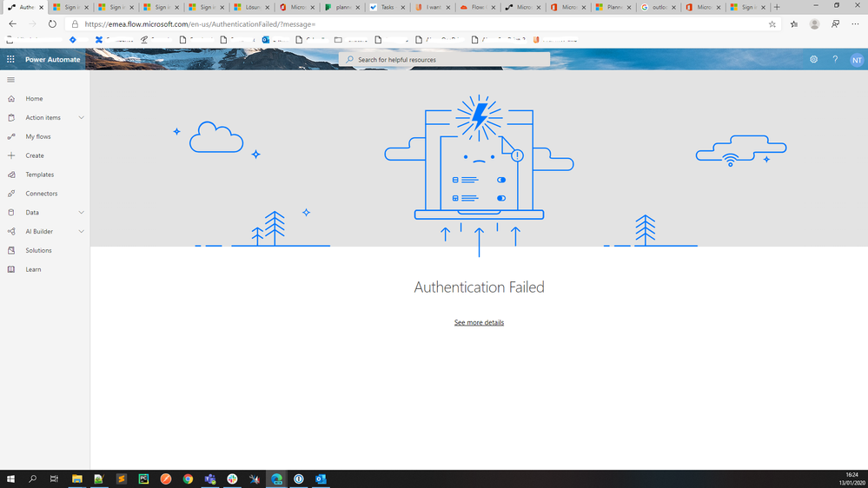The width and height of the screenshot is (868, 488).
Task: Open the Windows Start menu
Action: click(10, 479)
